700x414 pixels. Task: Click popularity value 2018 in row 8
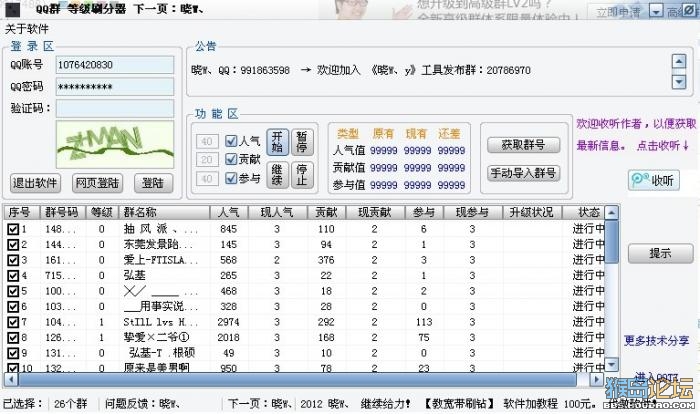pyautogui.click(x=229, y=338)
